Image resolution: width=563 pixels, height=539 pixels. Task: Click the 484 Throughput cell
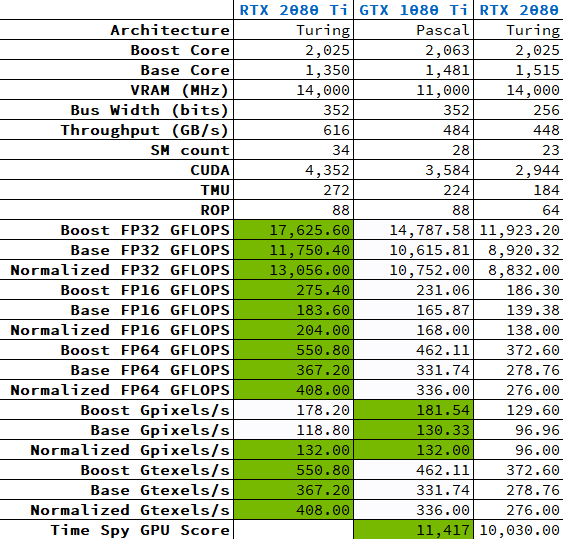(414, 130)
